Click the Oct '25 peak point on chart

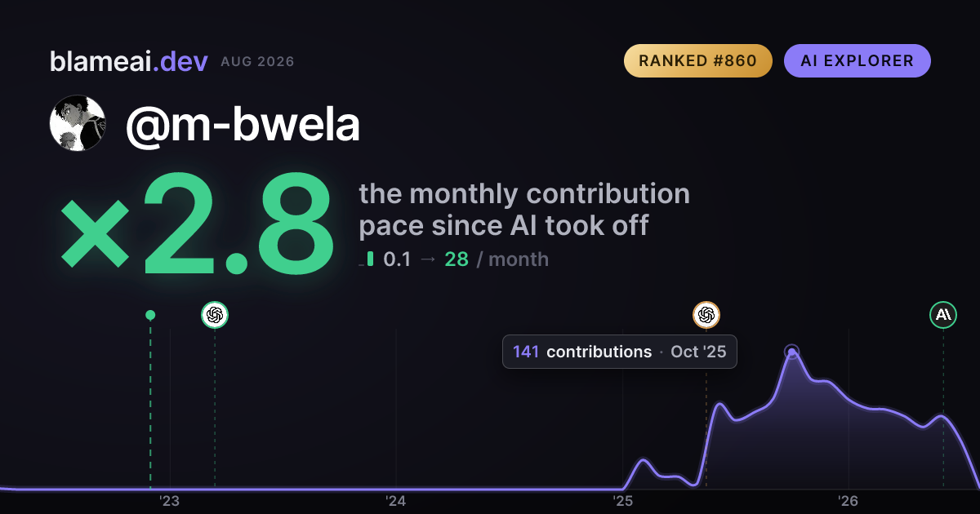pyautogui.click(x=791, y=352)
